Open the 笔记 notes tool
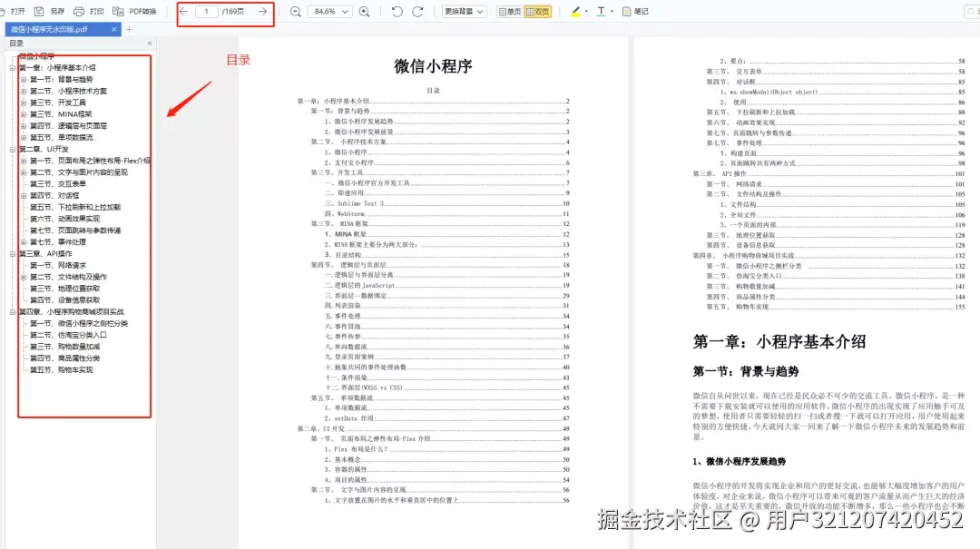This screenshot has height=549, width=980. click(635, 11)
